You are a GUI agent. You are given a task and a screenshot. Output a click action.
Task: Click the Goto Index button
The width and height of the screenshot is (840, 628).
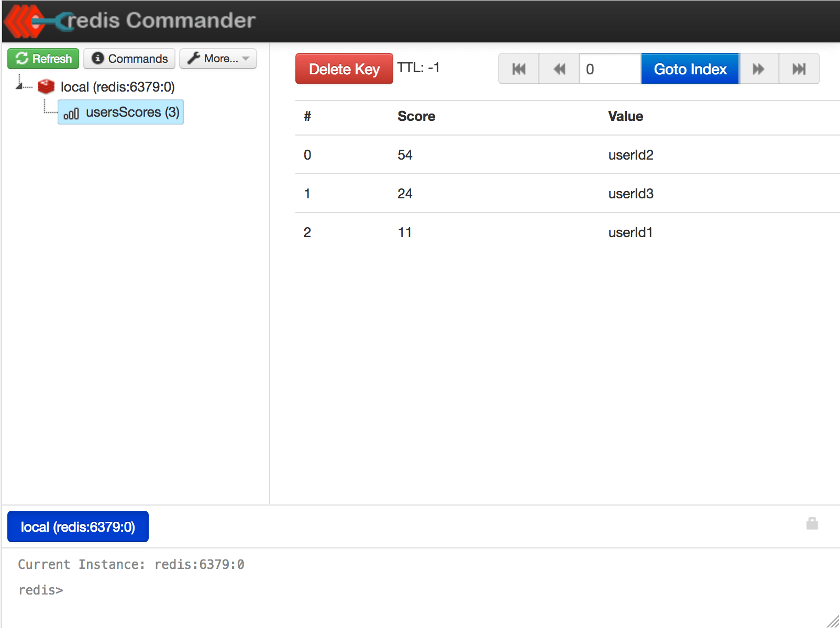(x=689, y=69)
